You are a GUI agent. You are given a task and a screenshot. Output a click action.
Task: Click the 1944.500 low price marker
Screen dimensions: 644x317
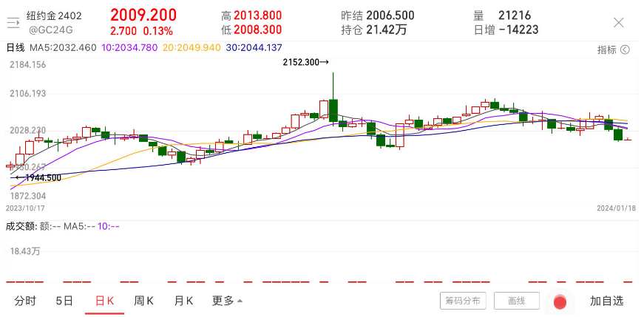(x=38, y=178)
